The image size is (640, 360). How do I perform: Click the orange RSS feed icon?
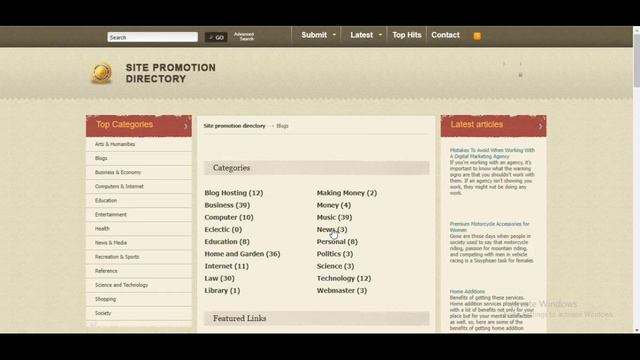[x=477, y=36]
